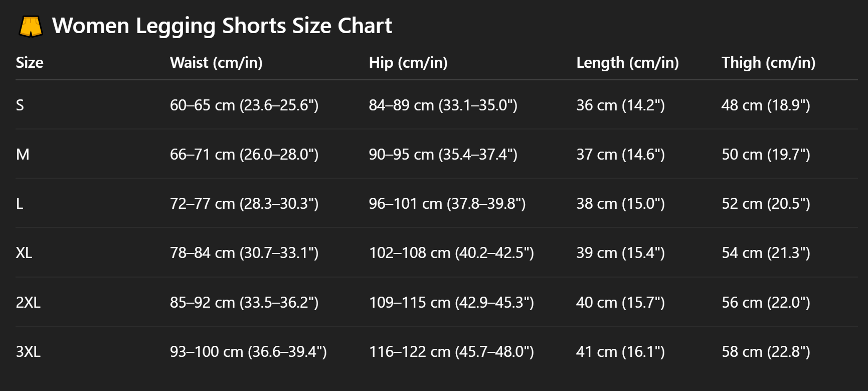Click the 3XL size row label
Image resolution: width=868 pixels, height=391 pixels.
click(x=28, y=351)
